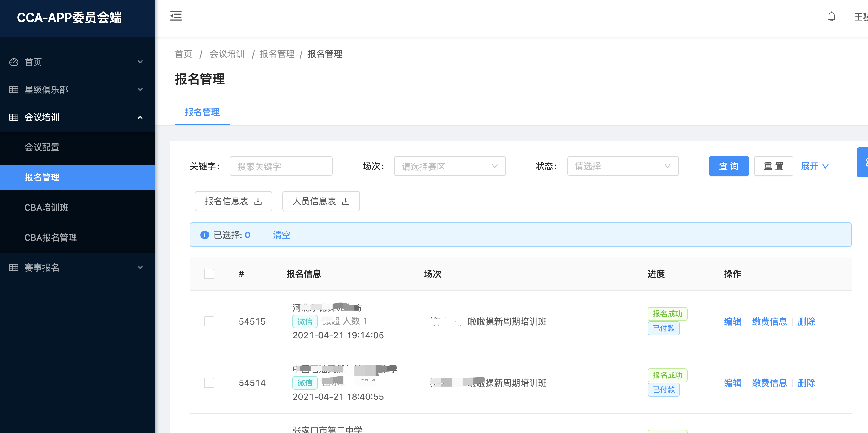Screen dimensions: 868x433
Task: Go to 首页 in the breadcrumb
Action: tap(183, 54)
